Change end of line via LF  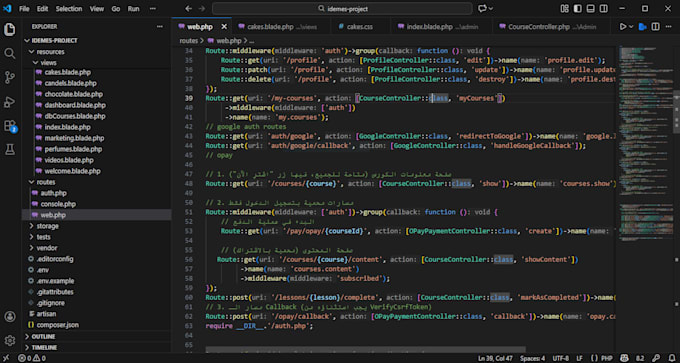tap(579, 358)
